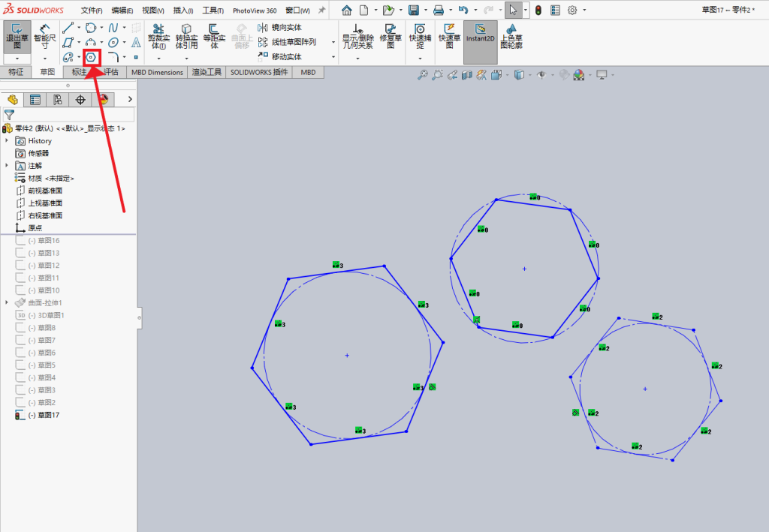
Task: Toggle the Select cursor tool
Action: click(513, 11)
